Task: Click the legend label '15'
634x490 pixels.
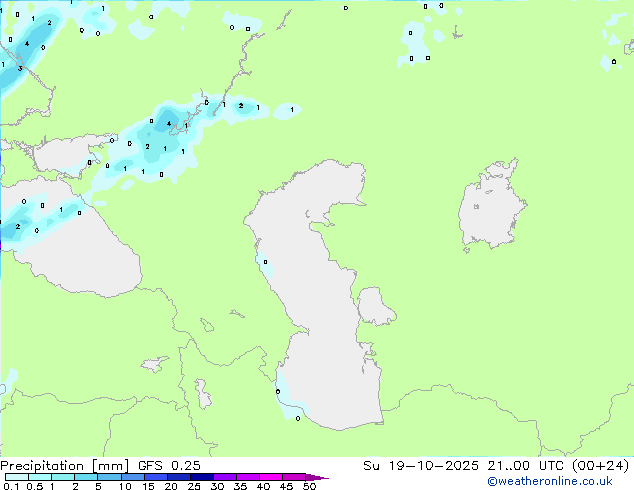Action: 148,486
